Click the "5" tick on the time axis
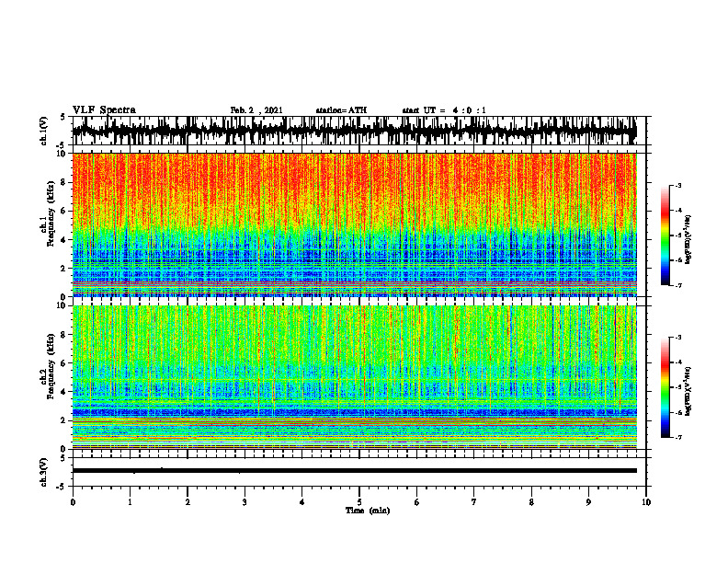The width and height of the screenshot is (728, 563). [359, 502]
